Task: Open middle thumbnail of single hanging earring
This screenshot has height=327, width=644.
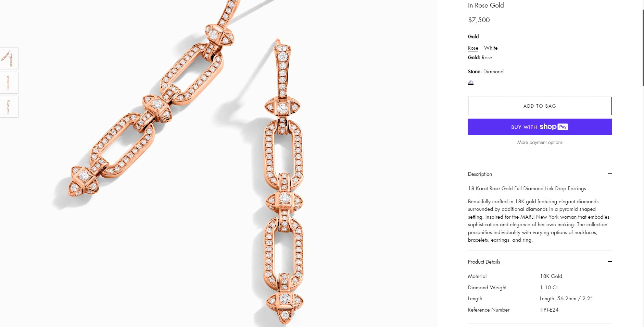Action: pos(9,83)
